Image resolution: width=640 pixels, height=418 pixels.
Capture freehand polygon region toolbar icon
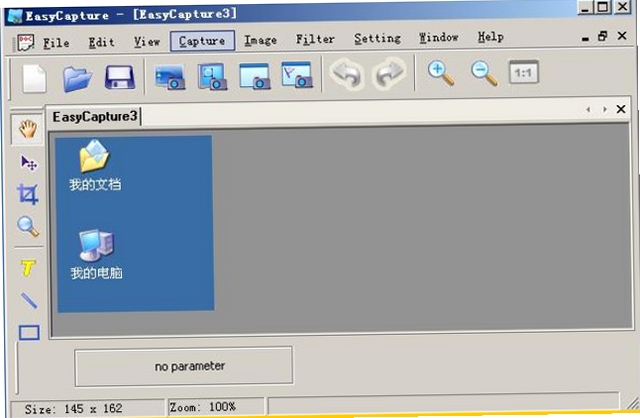[x=297, y=74]
